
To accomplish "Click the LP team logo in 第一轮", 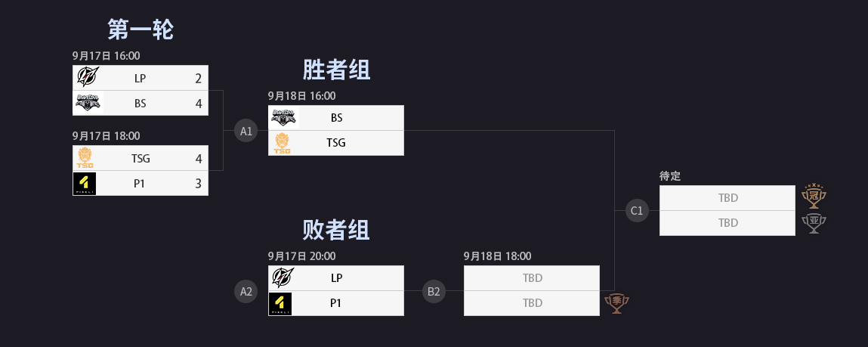I will tap(87, 78).
